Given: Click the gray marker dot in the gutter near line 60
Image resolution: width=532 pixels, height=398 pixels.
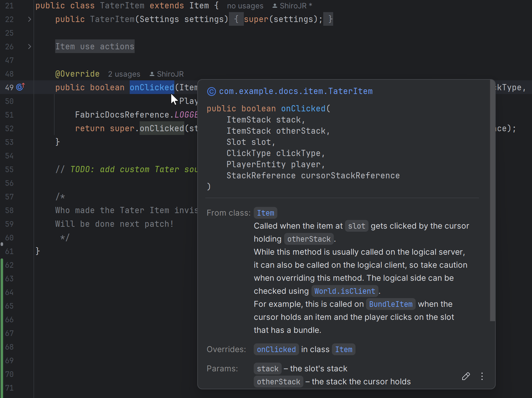Looking at the screenshot, I should pos(2,244).
